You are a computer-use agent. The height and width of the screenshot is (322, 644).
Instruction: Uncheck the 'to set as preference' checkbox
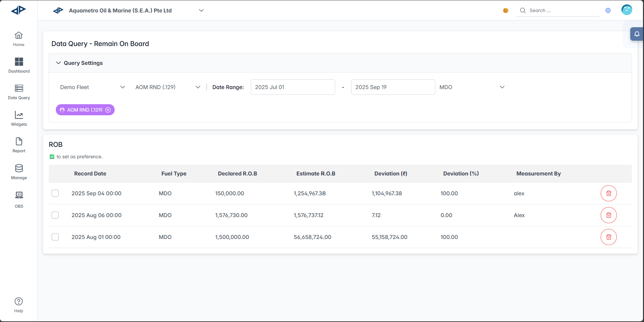52,157
